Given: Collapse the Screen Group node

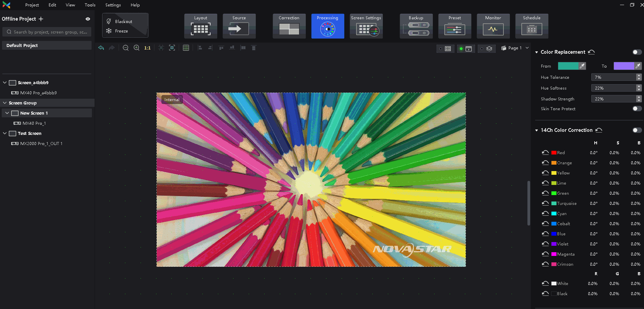Looking at the screenshot, I should pos(5,103).
